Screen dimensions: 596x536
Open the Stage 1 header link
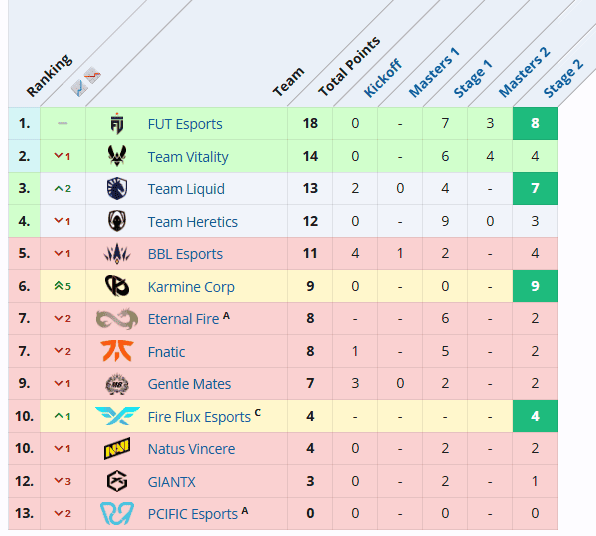(x=473, y=79)
